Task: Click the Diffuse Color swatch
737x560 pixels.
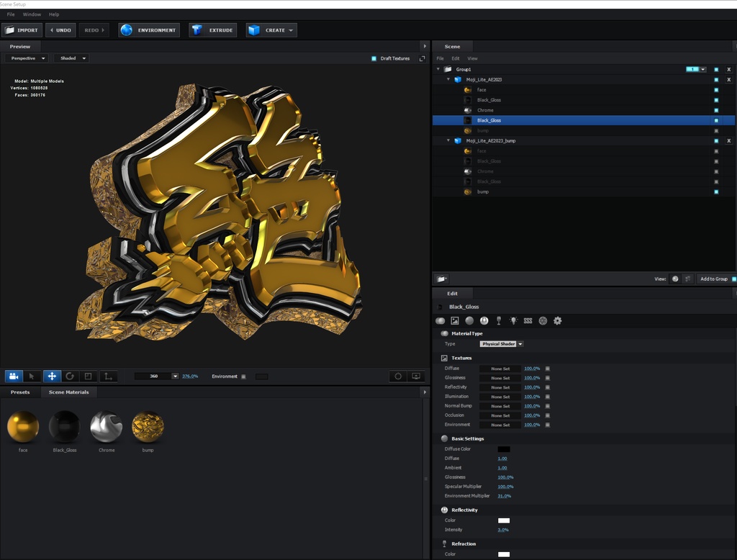Action: (503, 448)
